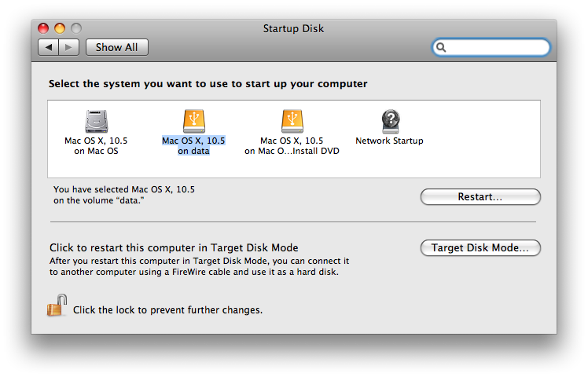588x377 pixels.
Task: Click the zoom button in title bar
Action: [x=76, y=29]
